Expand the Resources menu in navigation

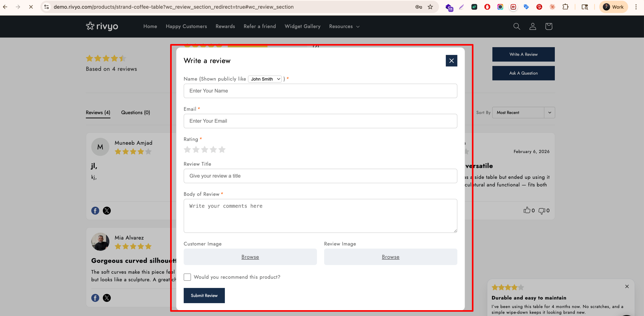[x=344, y=26]
